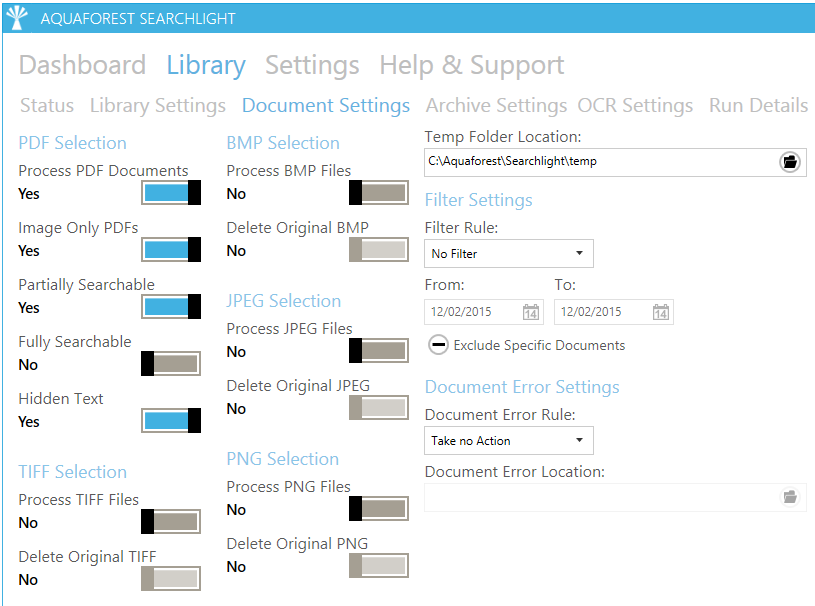Open the From date calendar picker
Screen dimensions: 815x606
pyautogui.click(x=531, y=312)
